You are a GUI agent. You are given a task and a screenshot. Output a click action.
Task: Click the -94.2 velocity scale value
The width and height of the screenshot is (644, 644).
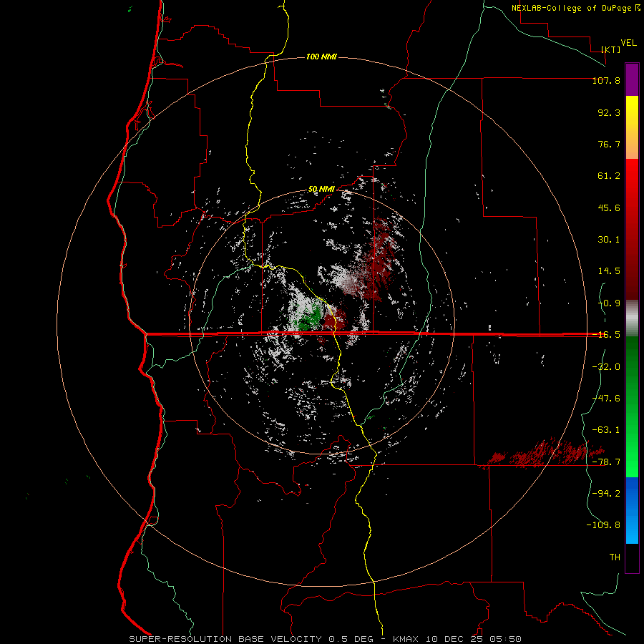(x=606, y=494)
